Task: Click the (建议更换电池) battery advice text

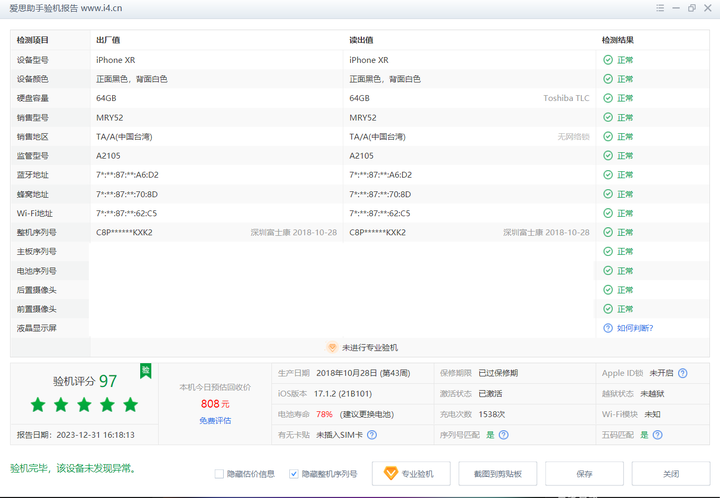Action: (367, 414)
